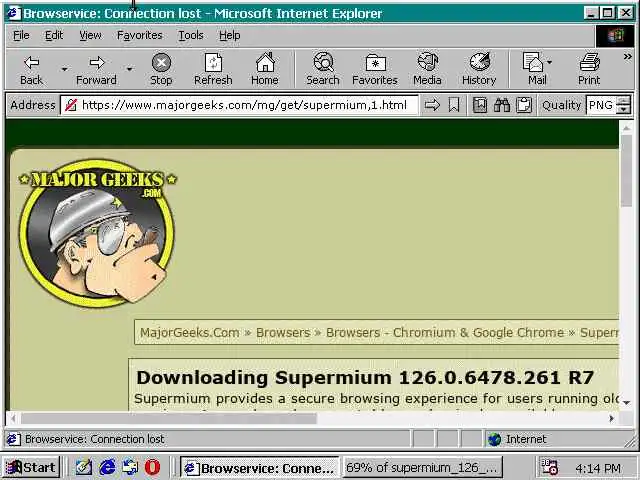This screenshot has height=480, width=640.
Task: Open the View menu
Action: [x=90, y=36]
